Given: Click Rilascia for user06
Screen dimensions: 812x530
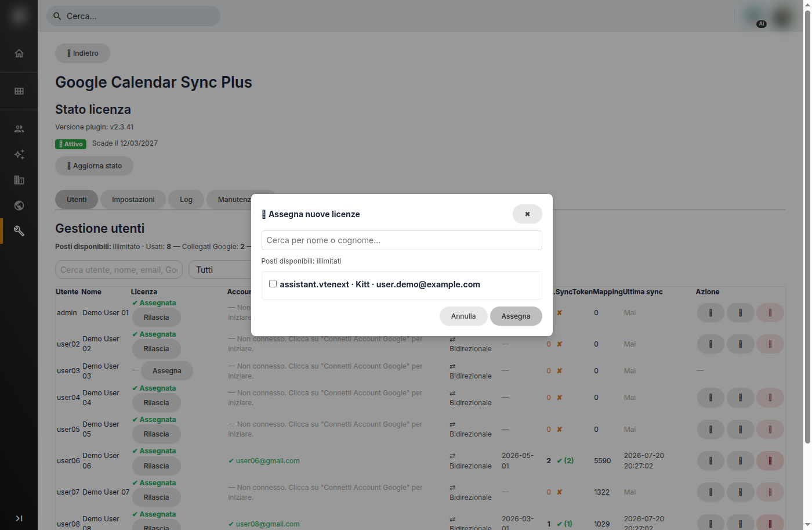Looking at the screenshot, I should click(x=157, y=466).
